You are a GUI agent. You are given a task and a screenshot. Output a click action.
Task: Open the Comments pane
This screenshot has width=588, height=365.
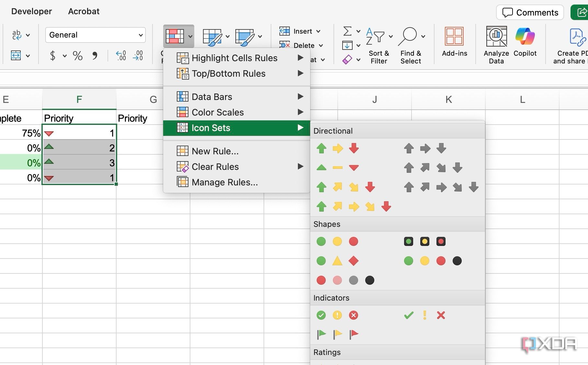[530, 12]
